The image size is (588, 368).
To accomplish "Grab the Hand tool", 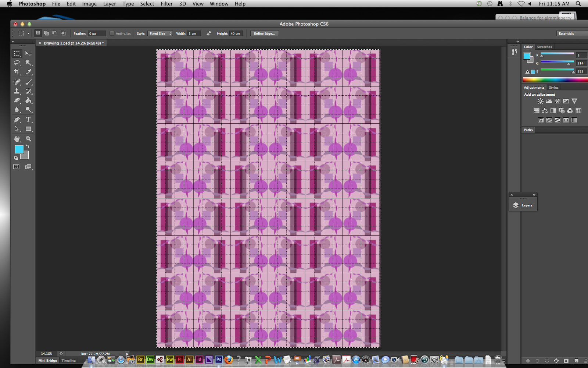I will point(17,139).
